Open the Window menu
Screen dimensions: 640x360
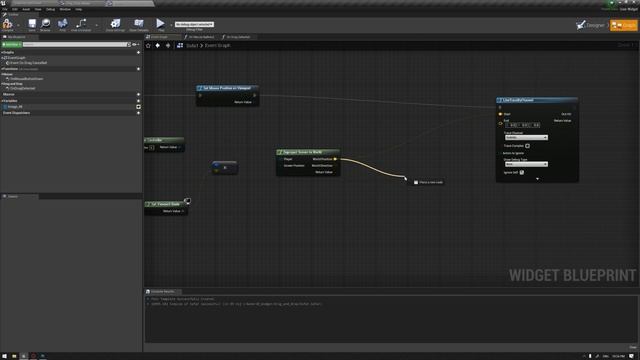point(65,9)
